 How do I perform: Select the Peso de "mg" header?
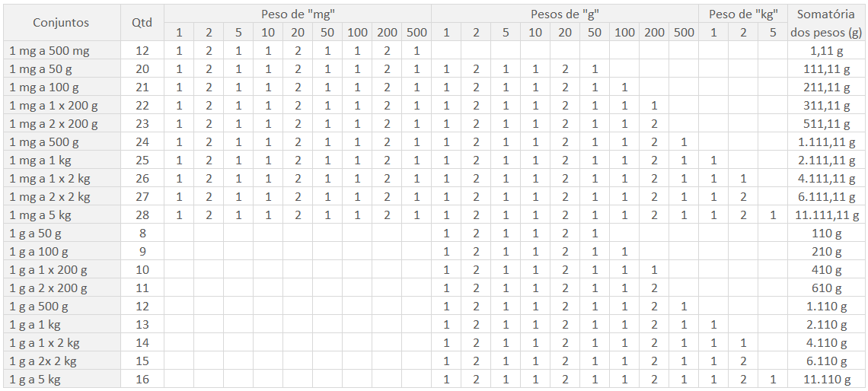[298, 13]
